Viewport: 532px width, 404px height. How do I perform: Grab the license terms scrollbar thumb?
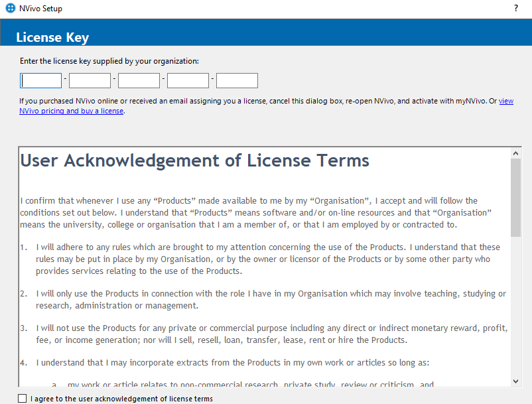point(515,198)
